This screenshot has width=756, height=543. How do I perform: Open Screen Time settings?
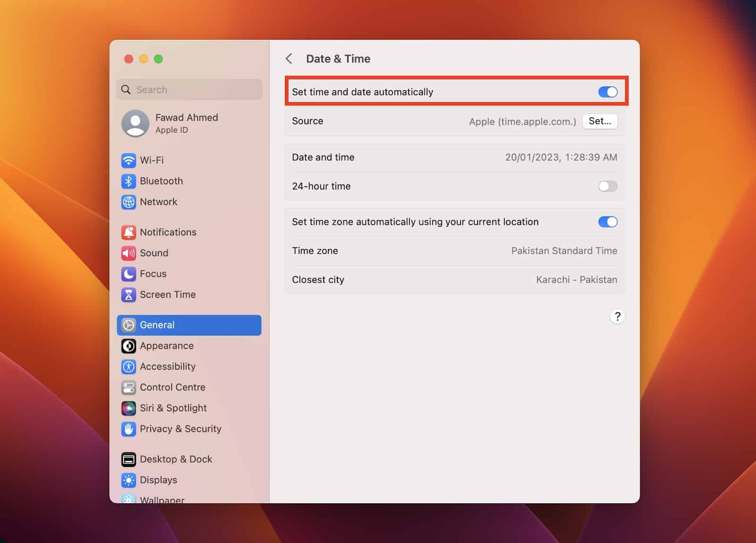tap(189, 294)
